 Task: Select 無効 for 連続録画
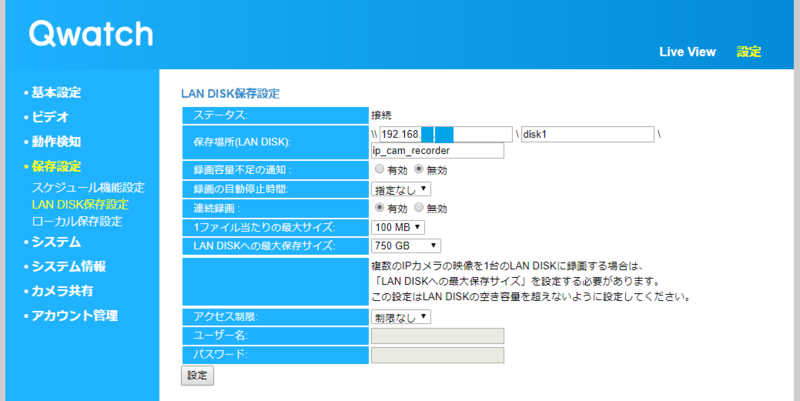(x=419, y=208)
